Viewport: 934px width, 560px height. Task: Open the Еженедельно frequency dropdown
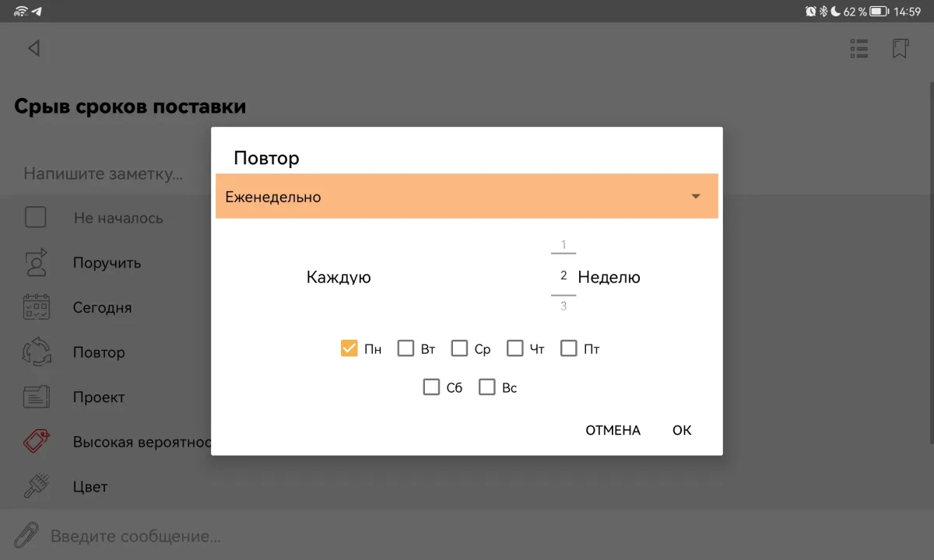[466, 197]
